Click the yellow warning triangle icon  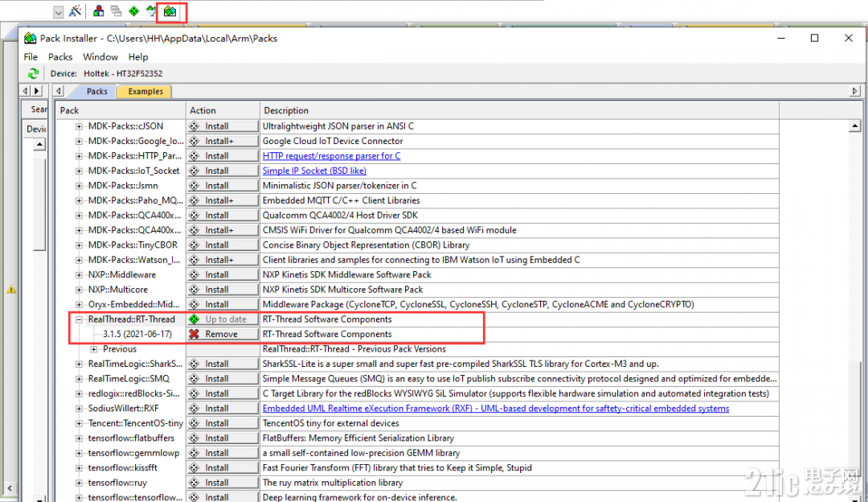click(11, 290)
